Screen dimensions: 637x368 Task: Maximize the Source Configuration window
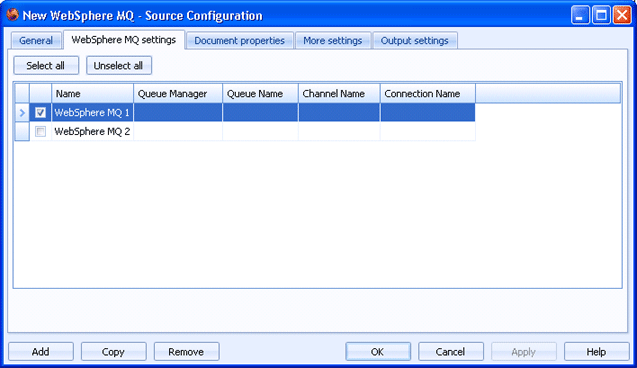[x=601, y=15]
